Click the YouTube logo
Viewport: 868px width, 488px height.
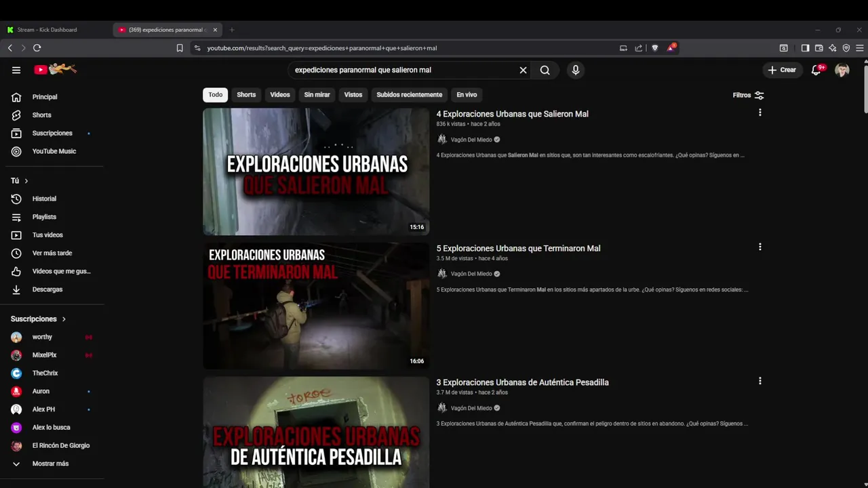click(x=56, y=69)
